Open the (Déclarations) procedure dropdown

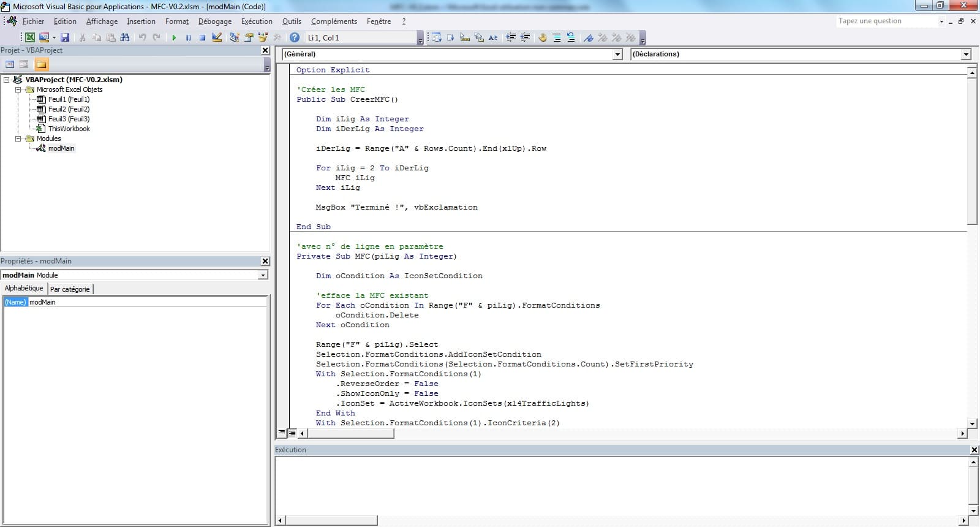966,55
